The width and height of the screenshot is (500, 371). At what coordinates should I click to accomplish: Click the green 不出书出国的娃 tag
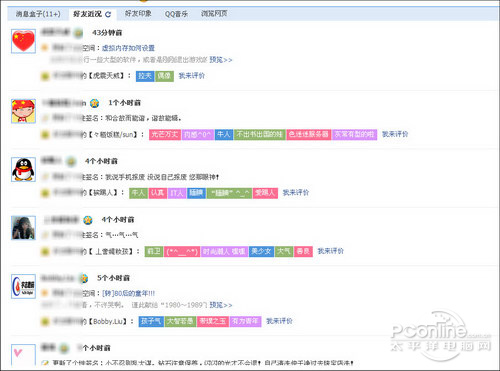[x=259, y=134]
